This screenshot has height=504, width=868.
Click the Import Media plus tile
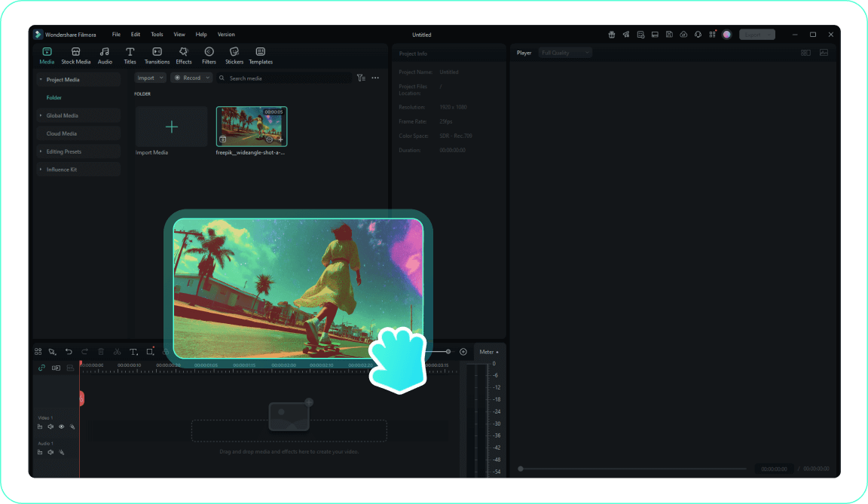click(x=172, y=127)
